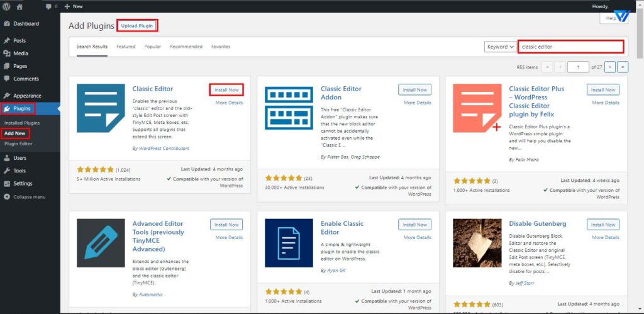Open the Help tab
The height and width of the screenshot is (314, 644).
click(611, 18)
